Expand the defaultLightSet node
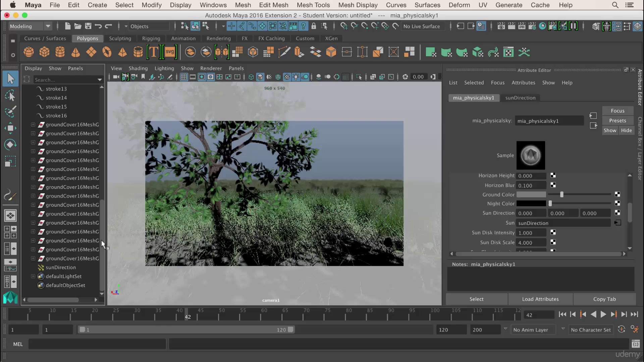This screenshot has width=644, height=362. tap(33, 276)
